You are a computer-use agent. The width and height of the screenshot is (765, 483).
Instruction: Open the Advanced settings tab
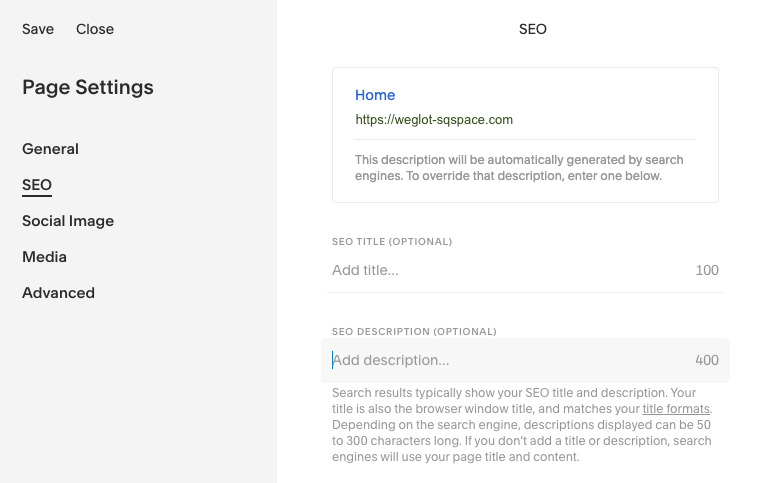coord(58,293)
